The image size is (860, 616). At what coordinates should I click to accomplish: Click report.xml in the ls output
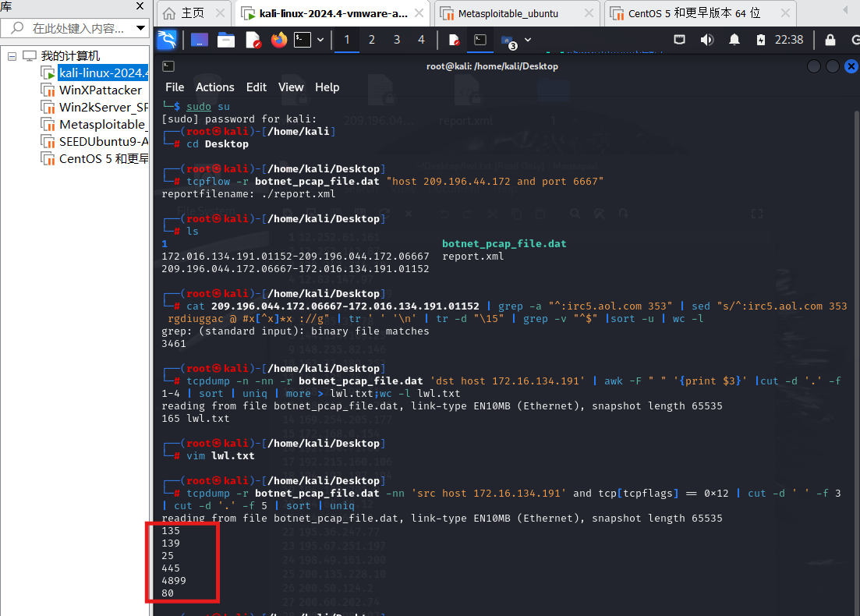tap(472, 257)
